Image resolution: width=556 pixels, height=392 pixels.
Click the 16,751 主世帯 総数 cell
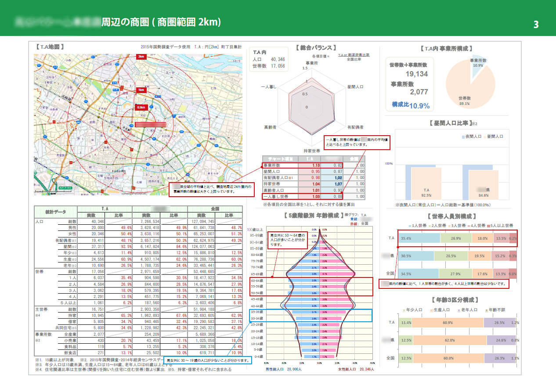point(91,309)
